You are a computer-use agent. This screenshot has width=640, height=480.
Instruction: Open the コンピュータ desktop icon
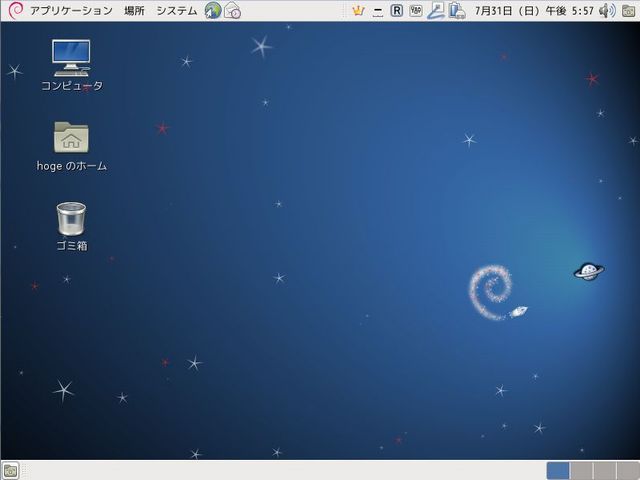point(71,58)
